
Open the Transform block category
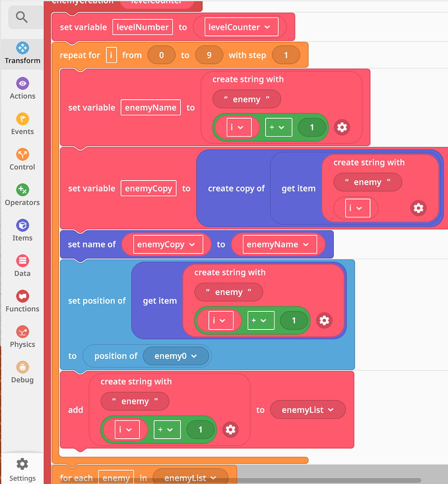click(x=22, y=53)
